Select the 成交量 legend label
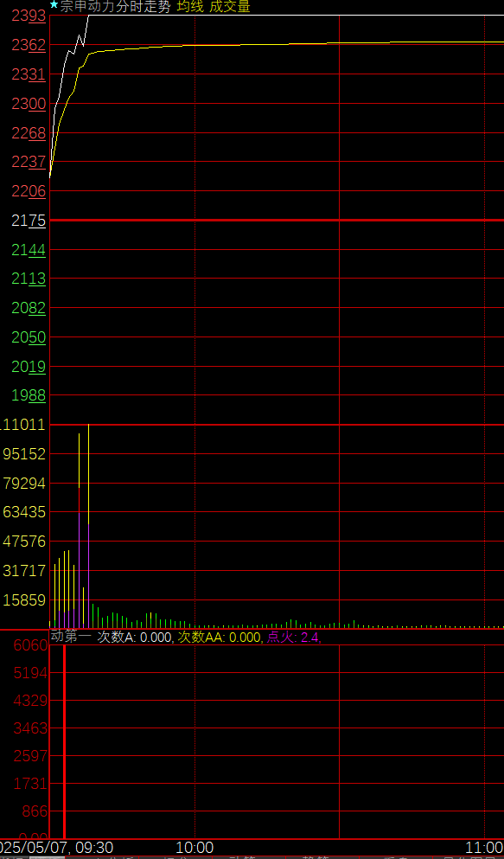 coord(230,7)
